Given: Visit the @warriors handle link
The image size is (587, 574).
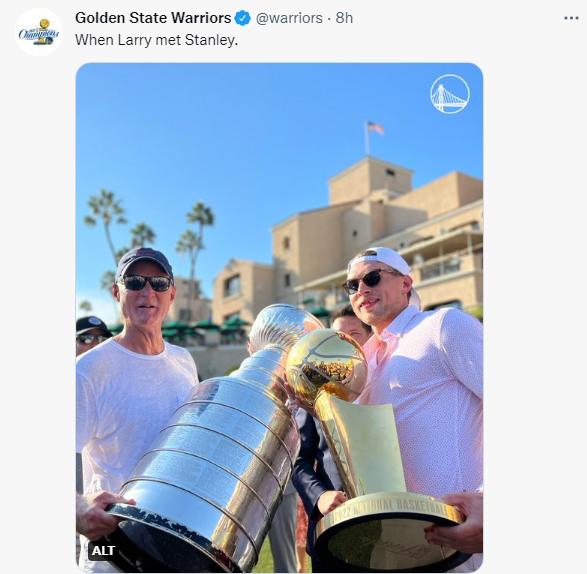Looking at the screenshot, I should click(289, 18).
